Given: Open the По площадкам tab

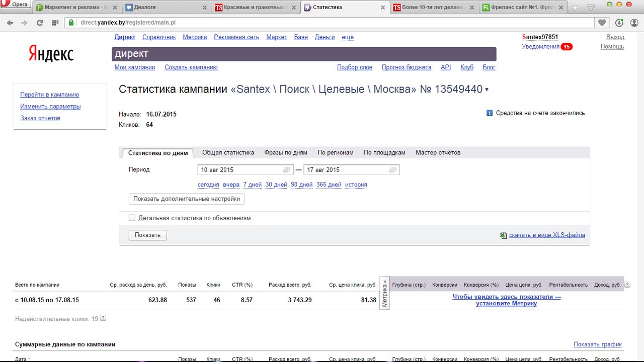Looking at the screenshot, I should tap(384, 152).
